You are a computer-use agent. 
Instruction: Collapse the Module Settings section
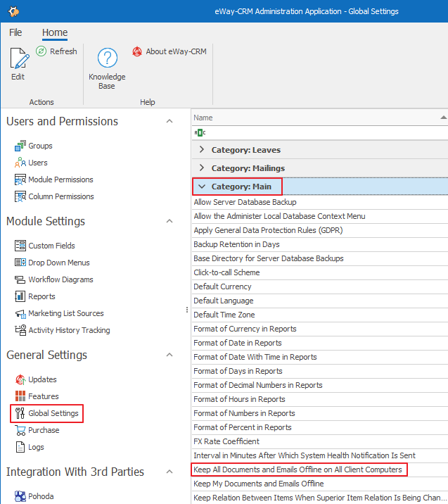pyautogui.click(x=169, y=221)
